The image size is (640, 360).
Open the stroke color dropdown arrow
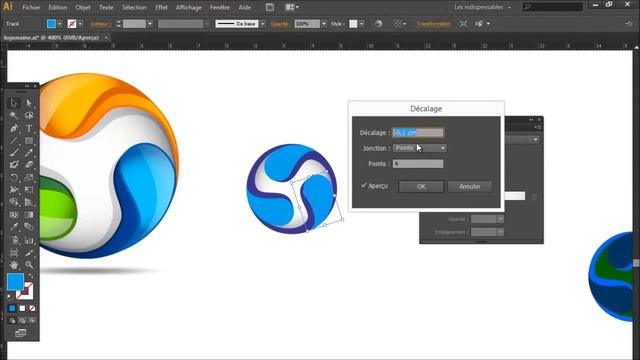(x=80, y=24)
